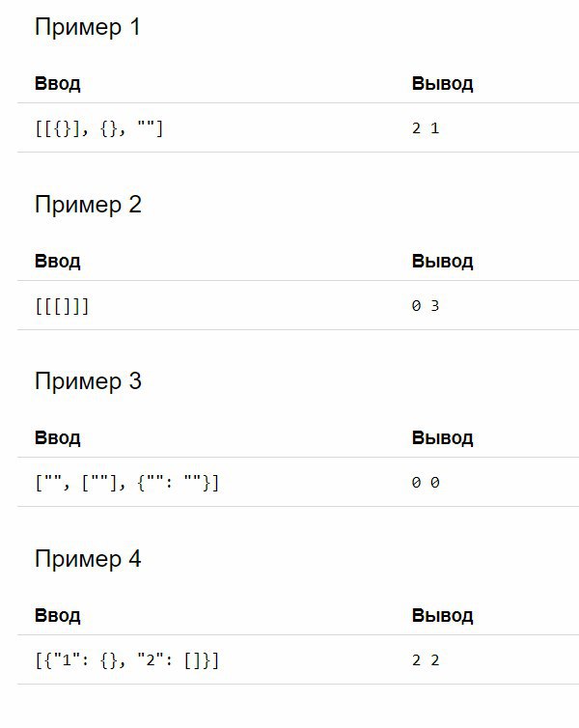Click the Ввод header in Пример 2
Screen dimensions: 579x728
pyautogui.click(x=58, y=262)
